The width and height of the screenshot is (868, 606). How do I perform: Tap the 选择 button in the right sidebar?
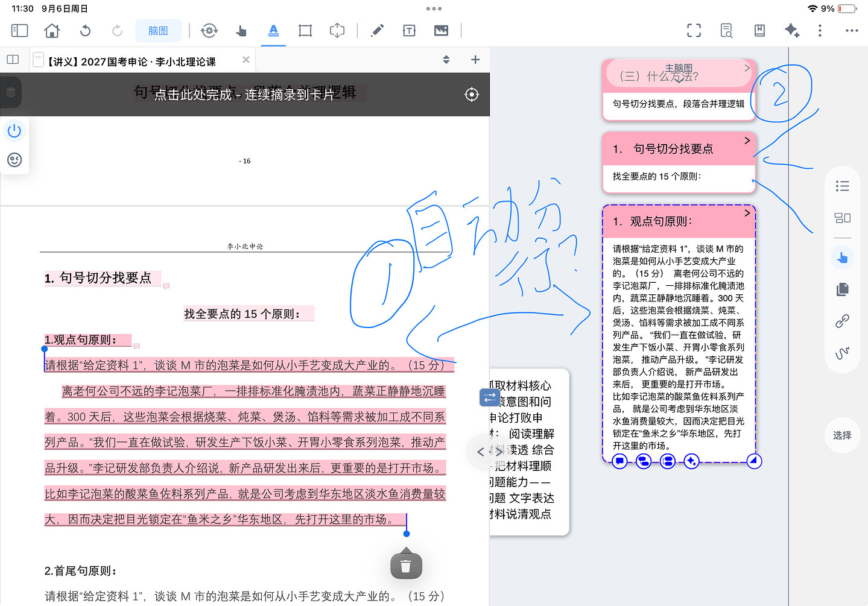click(842, 435)
